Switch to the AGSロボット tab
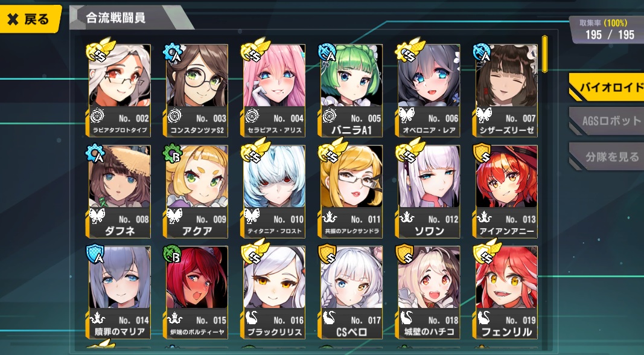Viewport: 644px width, 355px height. point(607,121)
